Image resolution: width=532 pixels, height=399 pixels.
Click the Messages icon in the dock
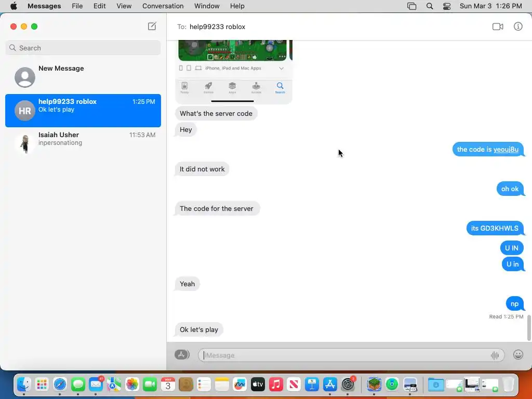coord(78,384)
